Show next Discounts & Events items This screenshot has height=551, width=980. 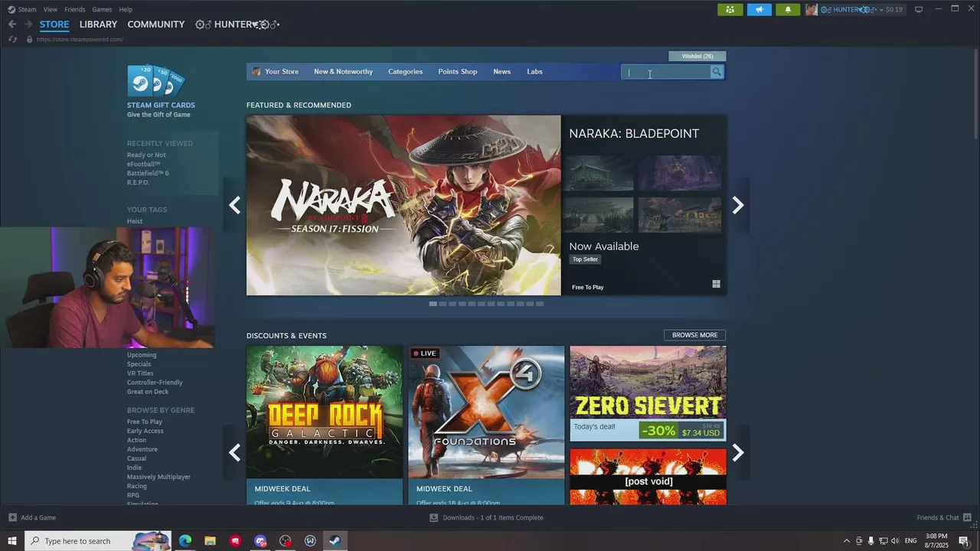click(x=737, y=452)
